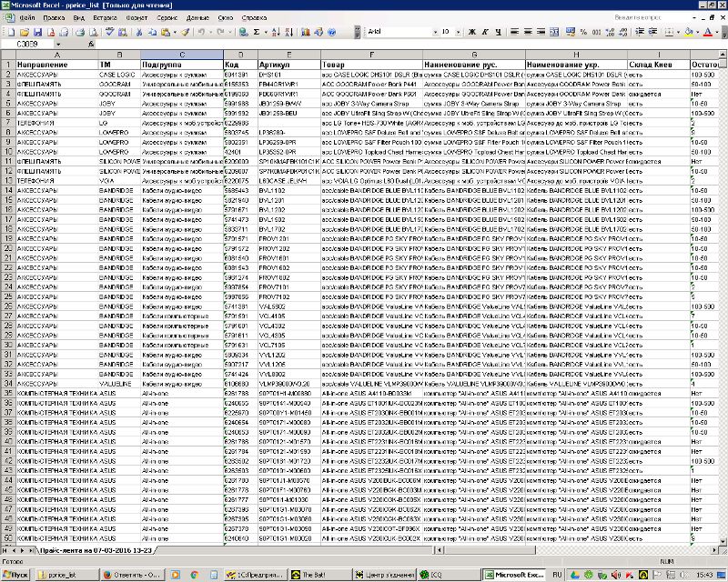Screen dimensions: 728x582
Task: Open the Arial font name dropdown
Action: 435,32
